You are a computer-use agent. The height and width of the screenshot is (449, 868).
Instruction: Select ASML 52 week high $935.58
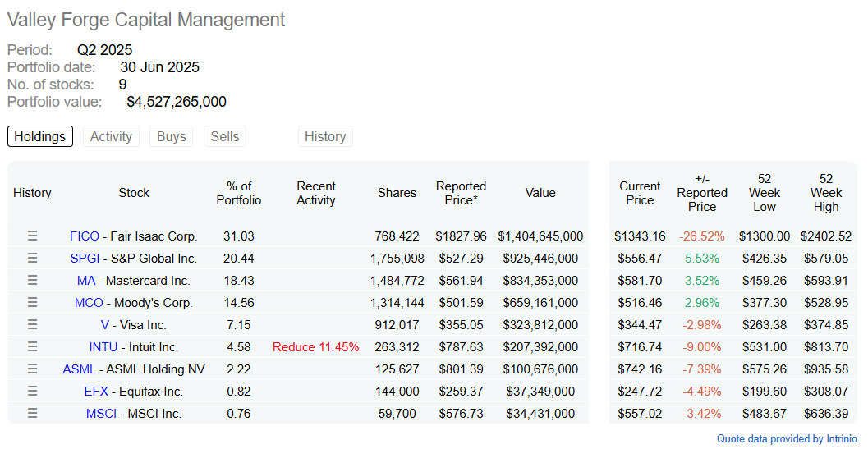[x=826, y=369]
